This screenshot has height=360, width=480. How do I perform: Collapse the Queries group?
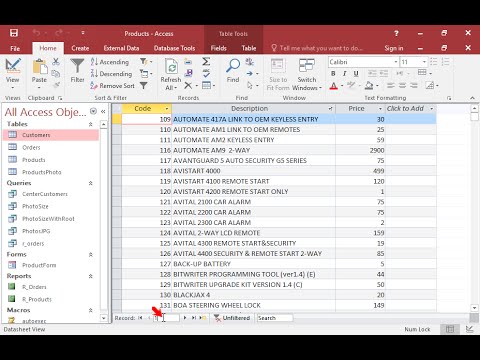tap(90, 183)
